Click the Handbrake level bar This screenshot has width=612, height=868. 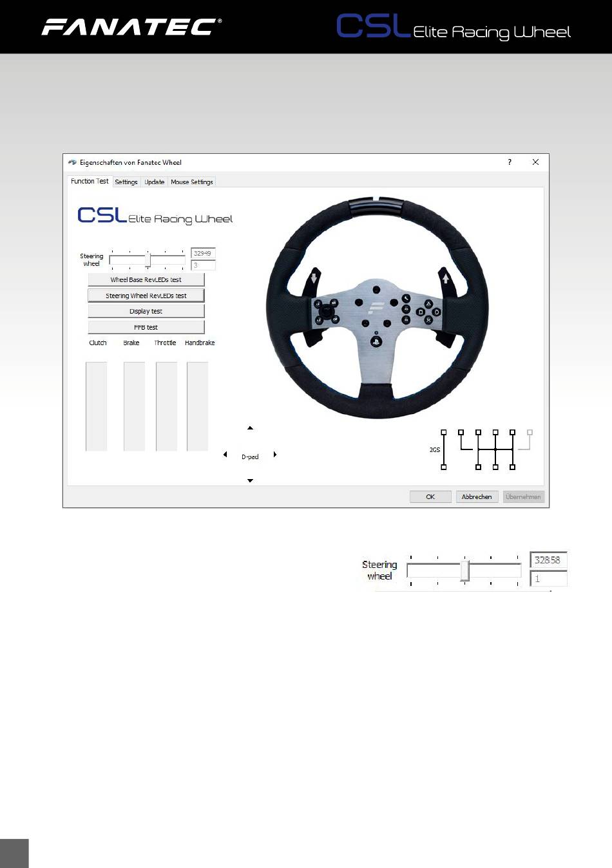coord(198,406)
